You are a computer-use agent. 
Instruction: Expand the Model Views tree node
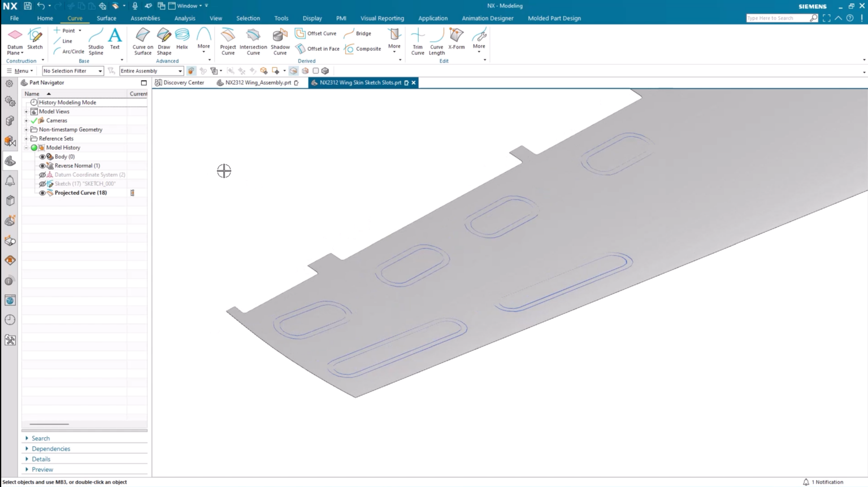coord(26,111)
